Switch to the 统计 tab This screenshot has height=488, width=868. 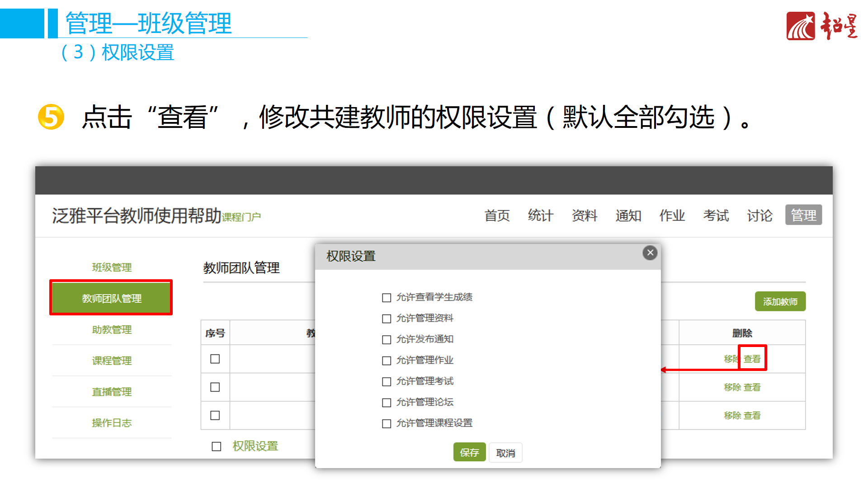pyautogui.click(x=540, y=216)
